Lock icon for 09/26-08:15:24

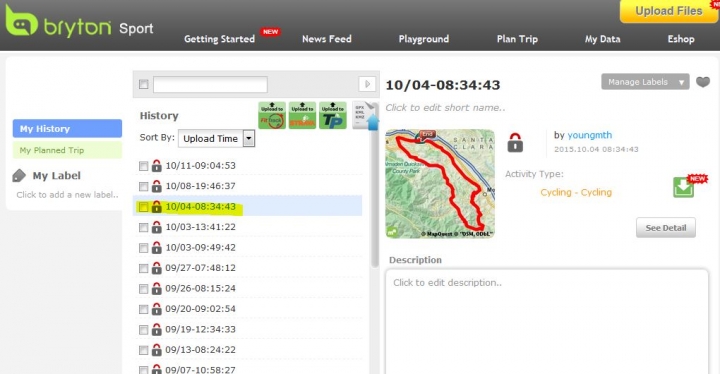coord(157,289)
